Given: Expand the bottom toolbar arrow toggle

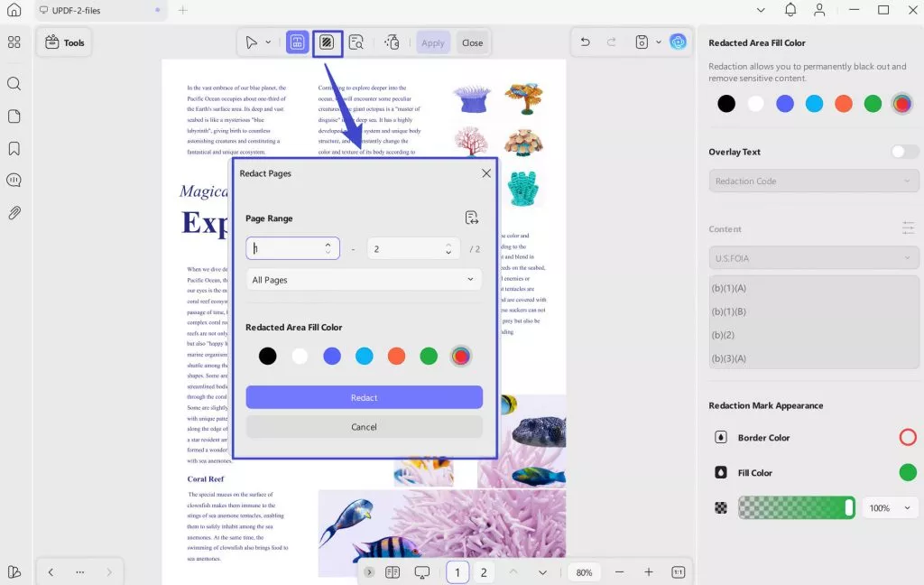Looking at the screenshot, I should (369, 572).
